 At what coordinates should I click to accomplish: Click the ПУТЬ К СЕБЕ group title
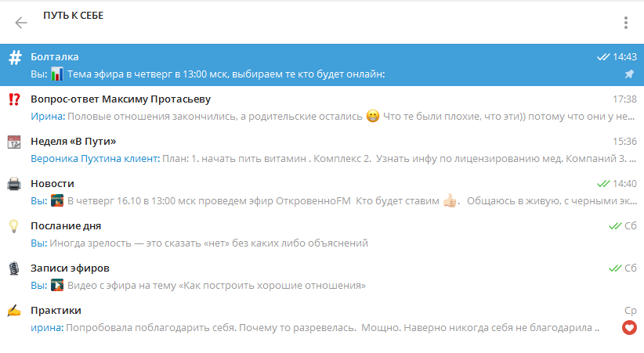point(73,15)
